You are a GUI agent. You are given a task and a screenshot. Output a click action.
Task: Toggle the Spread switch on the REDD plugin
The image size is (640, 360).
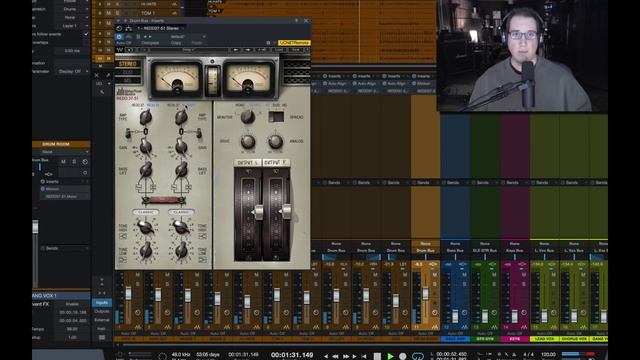tap(276, 117)
